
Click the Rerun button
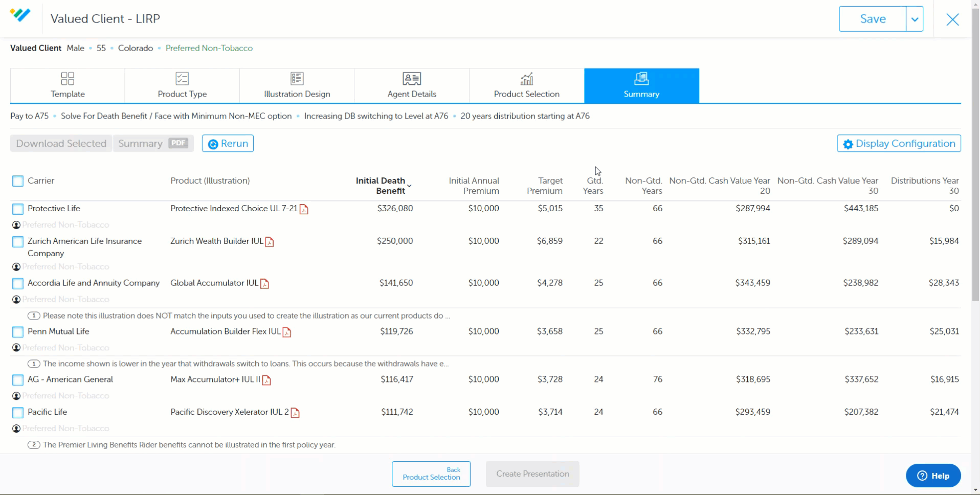(x=228, y=144)
